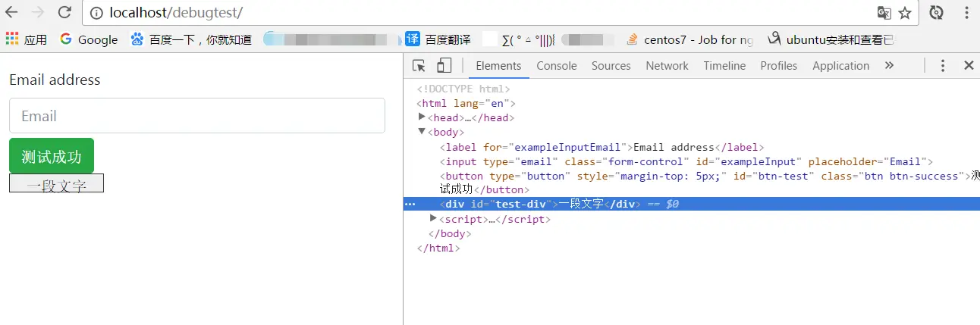Bookmark this page with the star icon
This screenshot has width=980, height=325.
(x=905, y=13)
